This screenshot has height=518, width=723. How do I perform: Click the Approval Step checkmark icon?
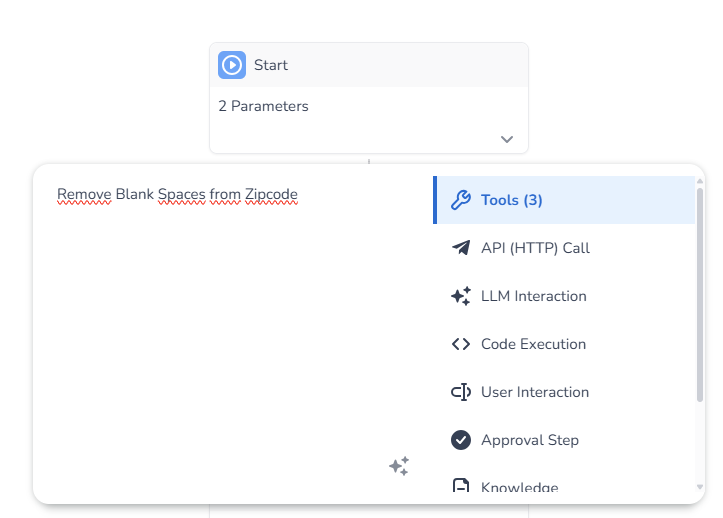coord(460,440)
